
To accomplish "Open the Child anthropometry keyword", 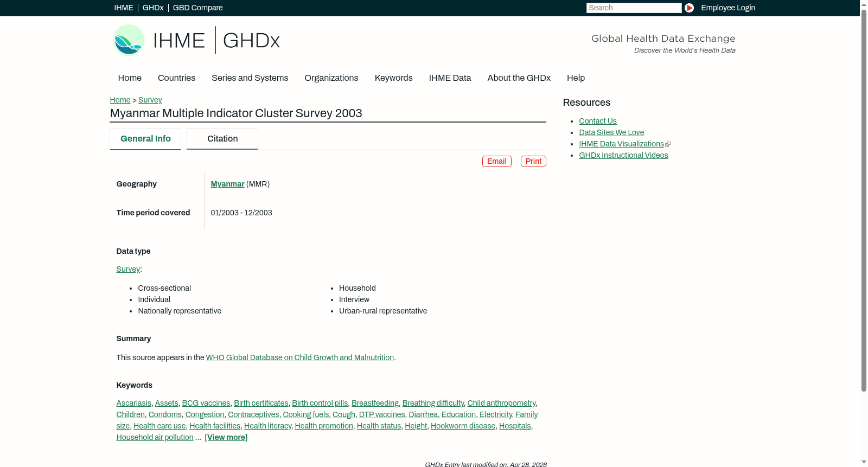I will (x=501, y=403).
